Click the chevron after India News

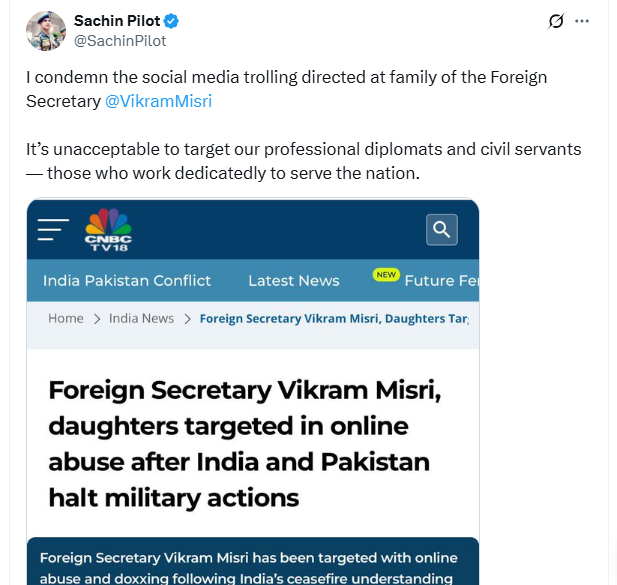point(187,319)
